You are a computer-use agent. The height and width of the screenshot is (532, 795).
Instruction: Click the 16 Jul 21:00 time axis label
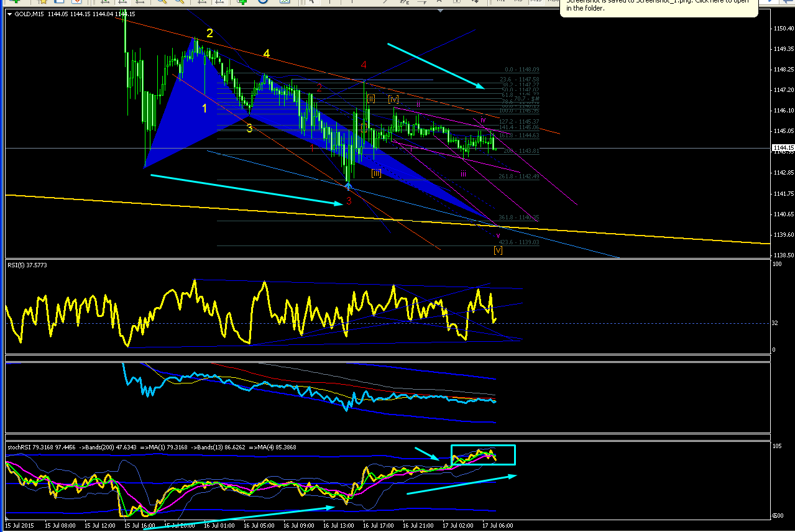(x=419, y=525)
